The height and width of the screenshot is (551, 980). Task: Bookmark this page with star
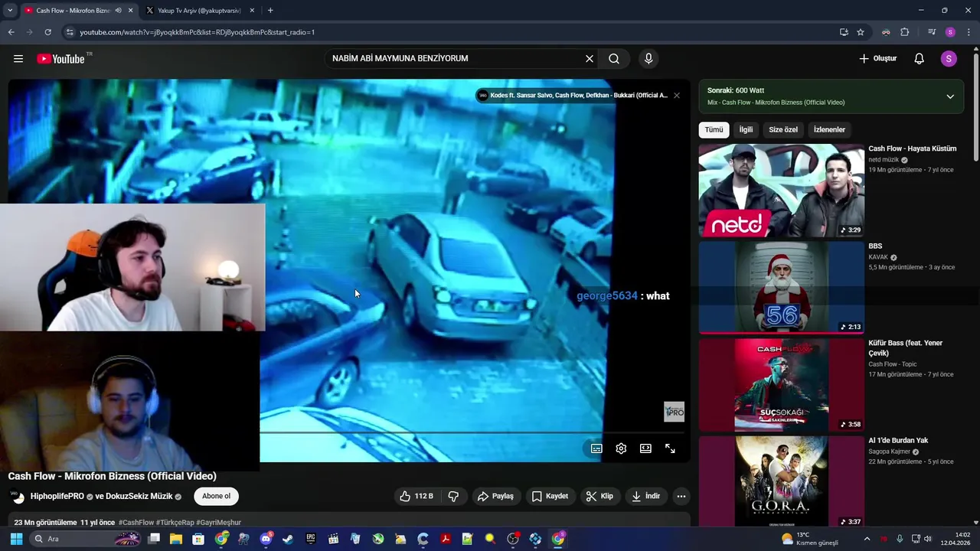coord(861,32)
